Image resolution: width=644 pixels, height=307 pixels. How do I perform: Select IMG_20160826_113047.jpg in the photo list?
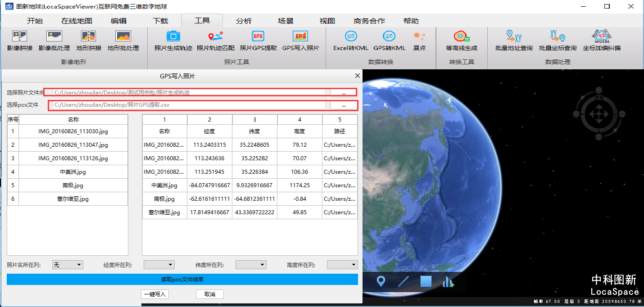(73, 145)
